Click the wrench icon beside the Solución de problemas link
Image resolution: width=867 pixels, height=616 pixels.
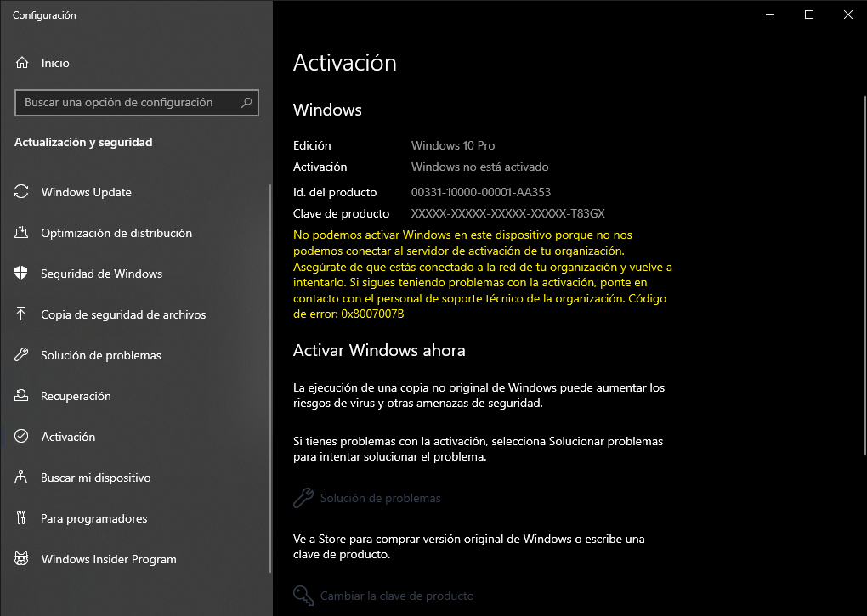point(303,498)
